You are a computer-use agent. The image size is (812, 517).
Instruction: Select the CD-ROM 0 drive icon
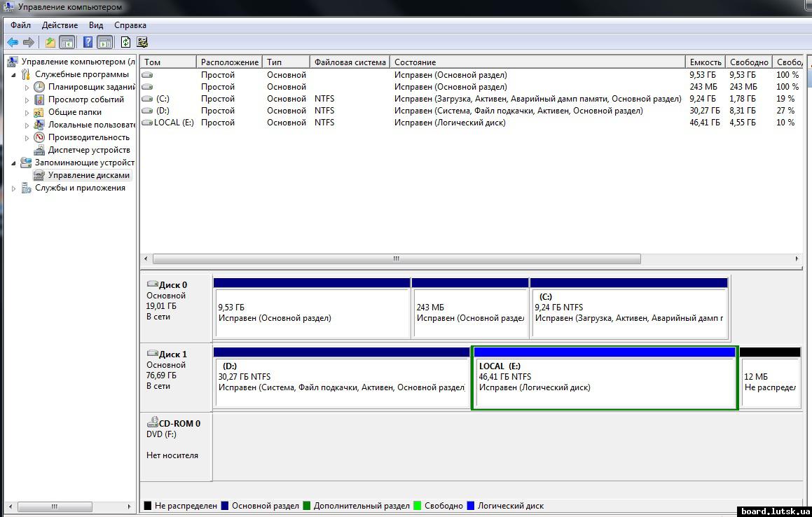[152, 423]
